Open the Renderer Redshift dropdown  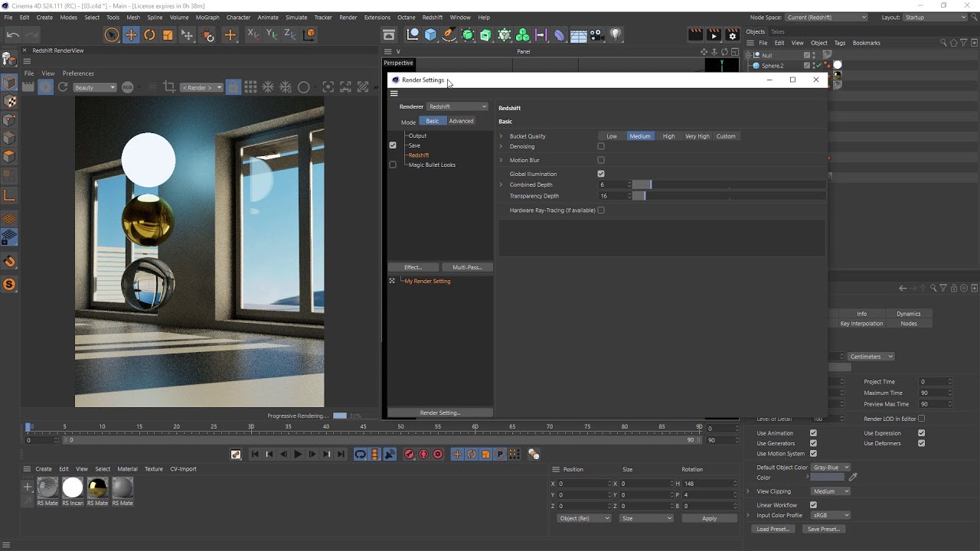point(457,106)
